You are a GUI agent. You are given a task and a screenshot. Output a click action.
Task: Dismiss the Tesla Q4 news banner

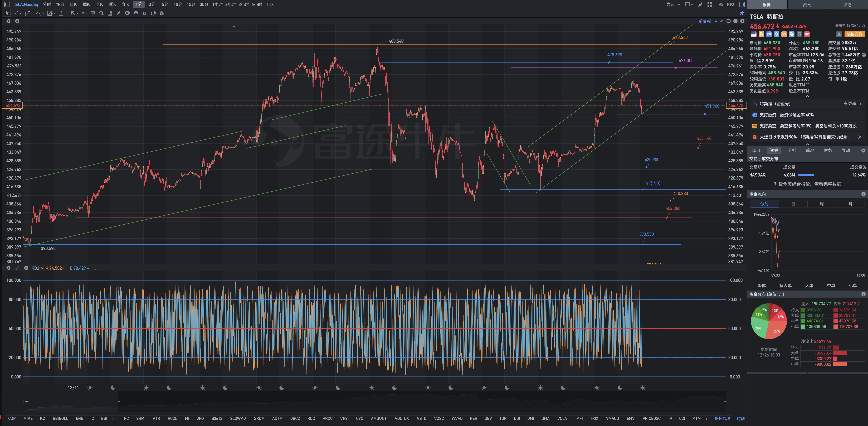pos(860,137)
